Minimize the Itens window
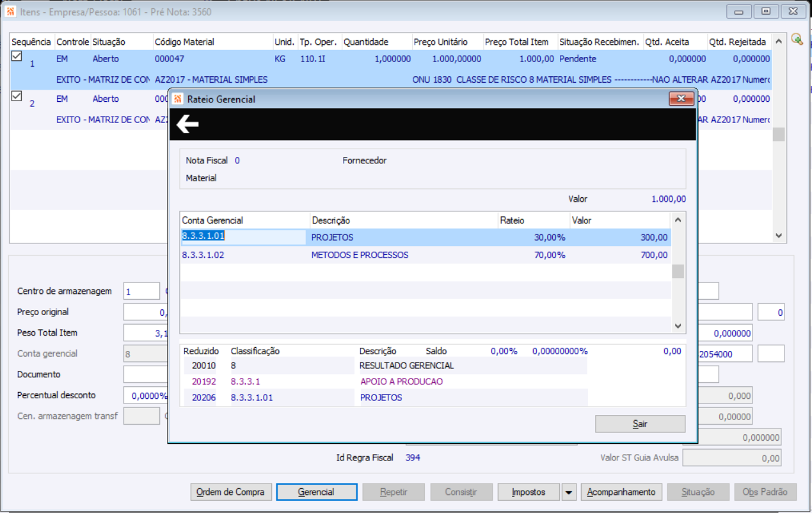The height and width of the screenshot is (513, 812). click(739, 12)
